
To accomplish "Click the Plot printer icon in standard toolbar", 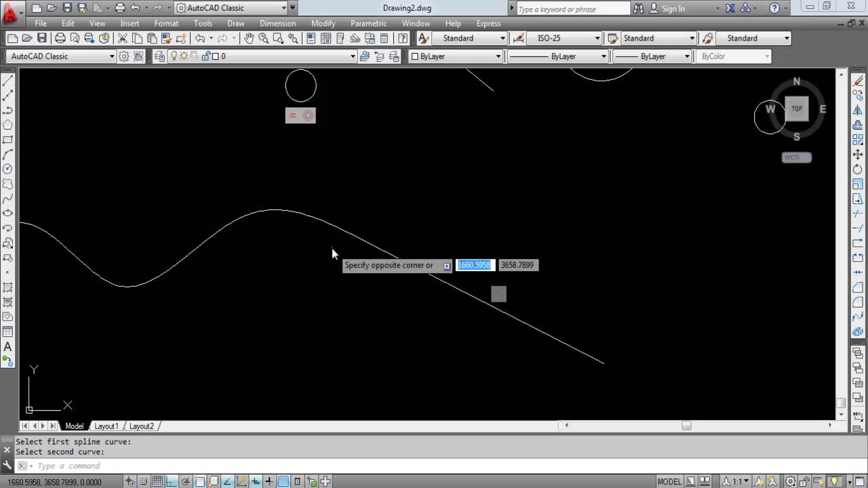I will click(60, 39).
